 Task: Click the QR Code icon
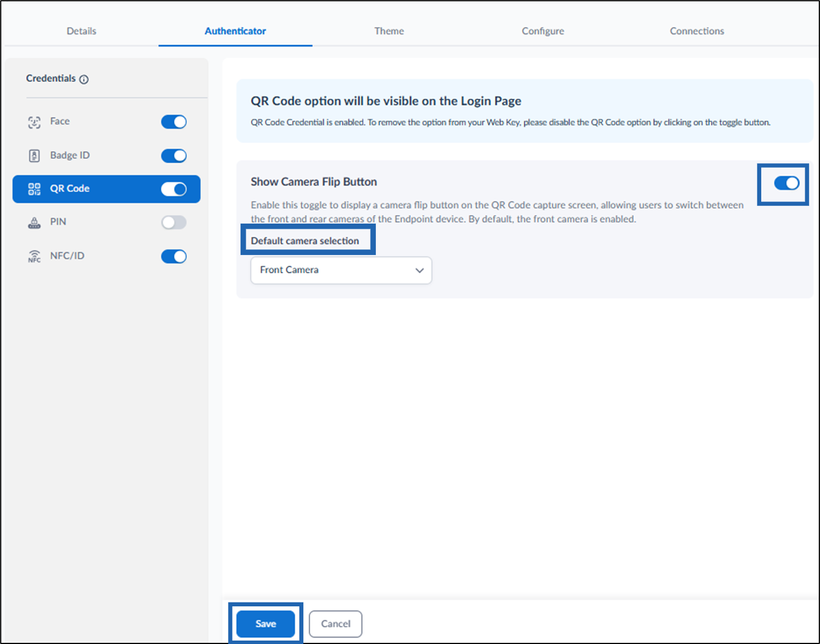pyautogui.click(x=34, y=189)
